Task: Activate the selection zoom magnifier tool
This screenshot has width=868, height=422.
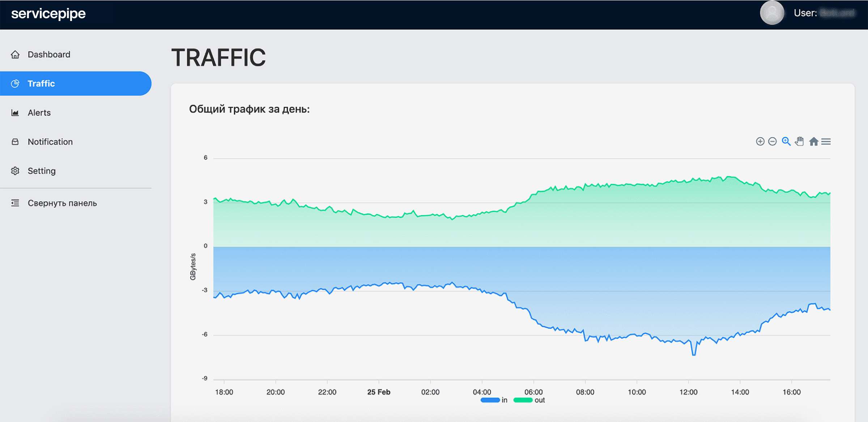Action: [x=786, y=141]
